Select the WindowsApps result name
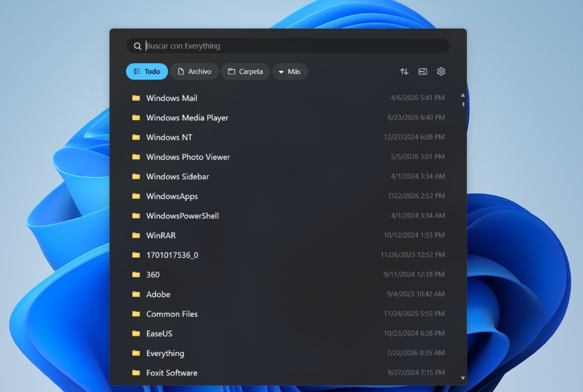Viewport: 583px width, 392px height. pyautogui.click(x=172, y=196)
